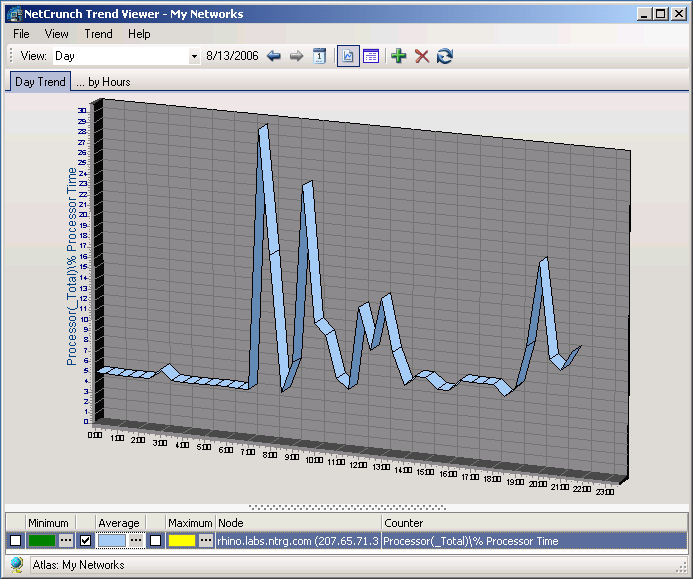Viewport: 693px width, 579px height.
Task: Open the Minimum color options ellipsis button
Action: (66, 540)
